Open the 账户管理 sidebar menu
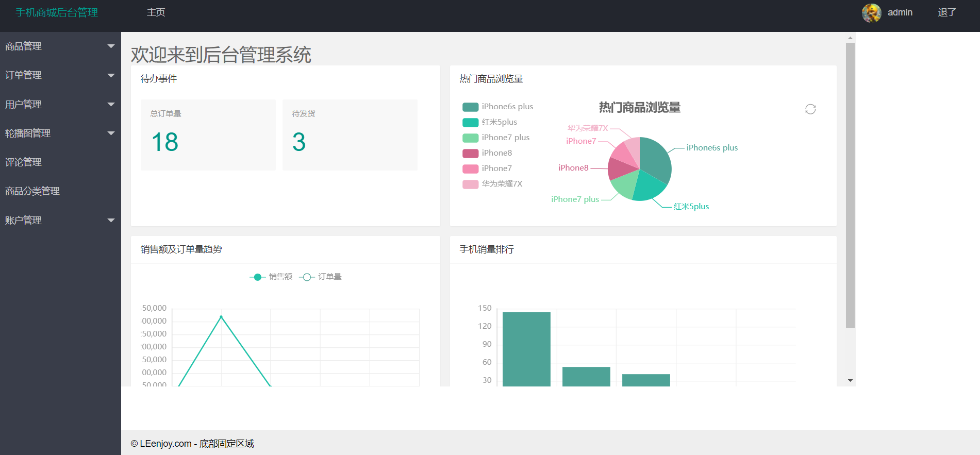 click(x=60, y=221)
